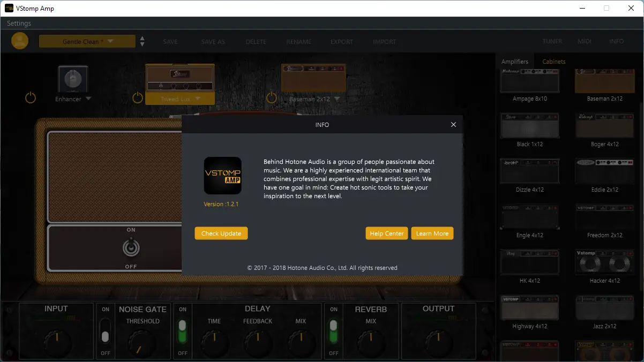This screenshot has height=362, width=644.
Task: Close the INFO dialog
Action: (453, 125)
